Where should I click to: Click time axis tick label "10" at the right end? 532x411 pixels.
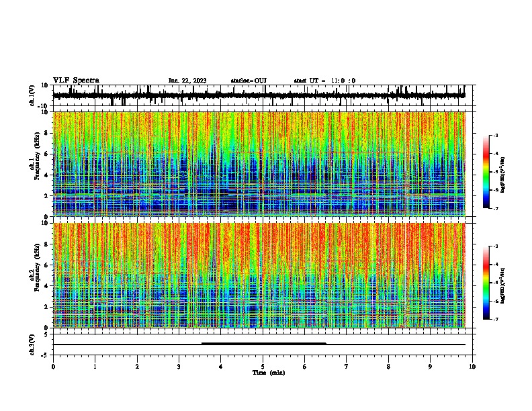[x=472, y=367]
